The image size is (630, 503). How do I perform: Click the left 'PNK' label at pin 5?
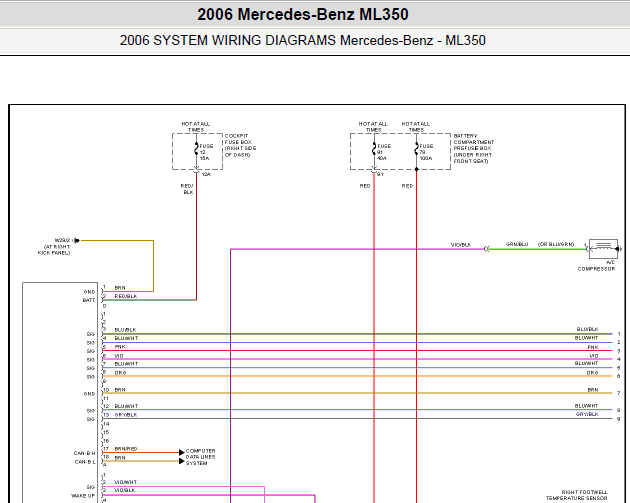120,347
